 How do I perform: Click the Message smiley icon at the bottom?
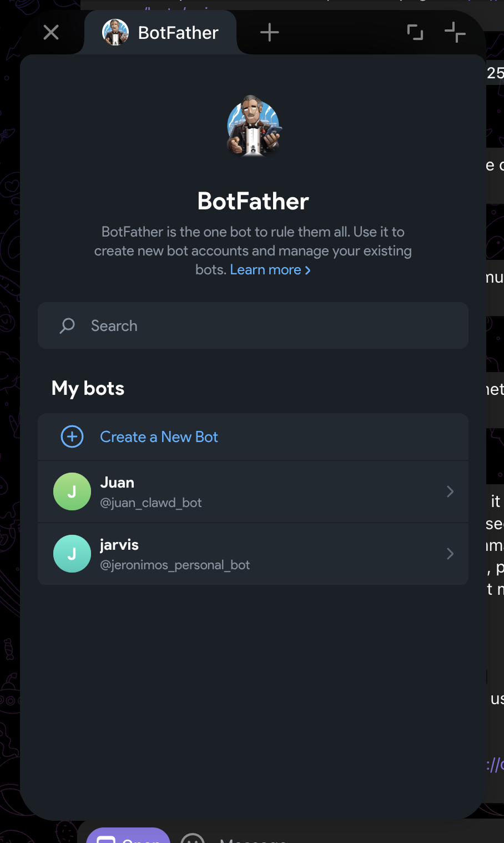(x=193, y=839)
